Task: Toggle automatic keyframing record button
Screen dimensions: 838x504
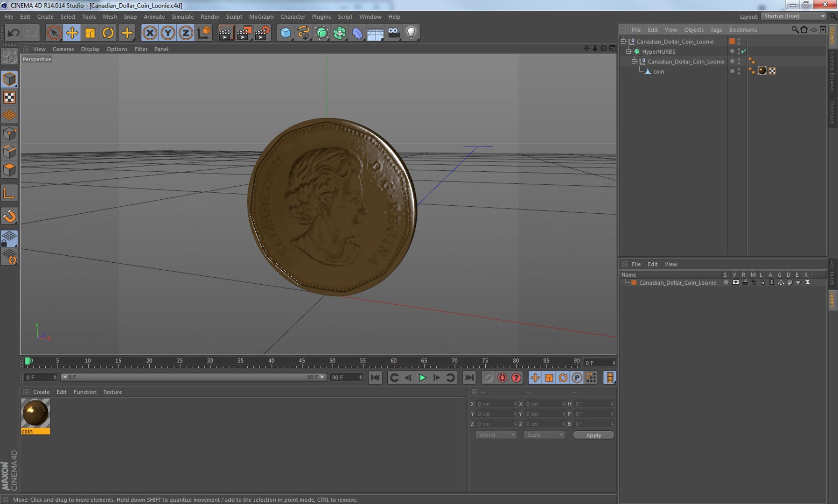Action: click(502, 378)
